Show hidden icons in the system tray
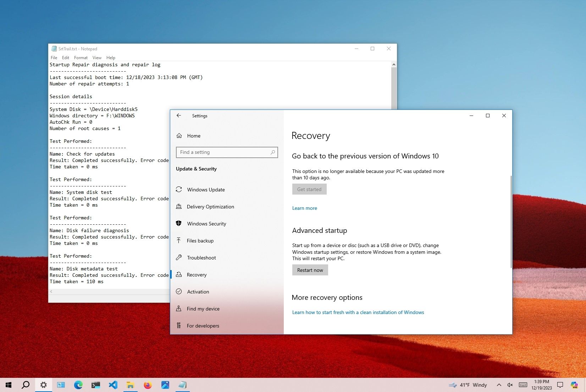This screenshot has height=392, width=586. (499, 385)
